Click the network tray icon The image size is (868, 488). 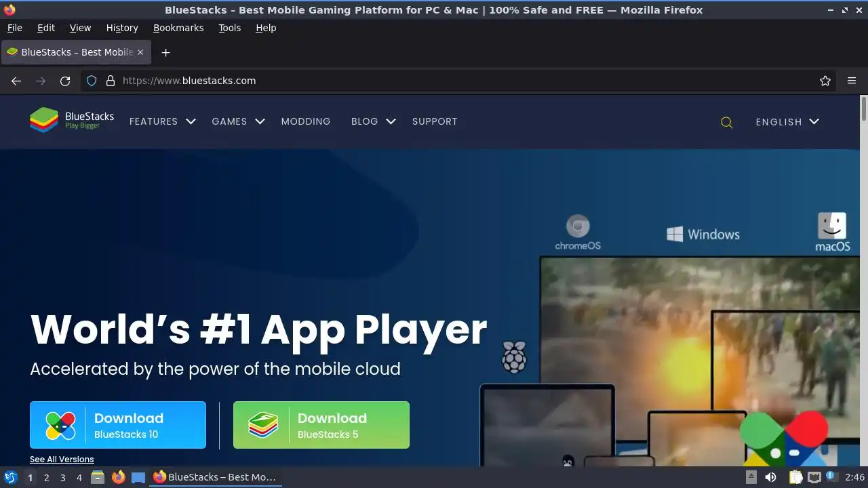814,477
